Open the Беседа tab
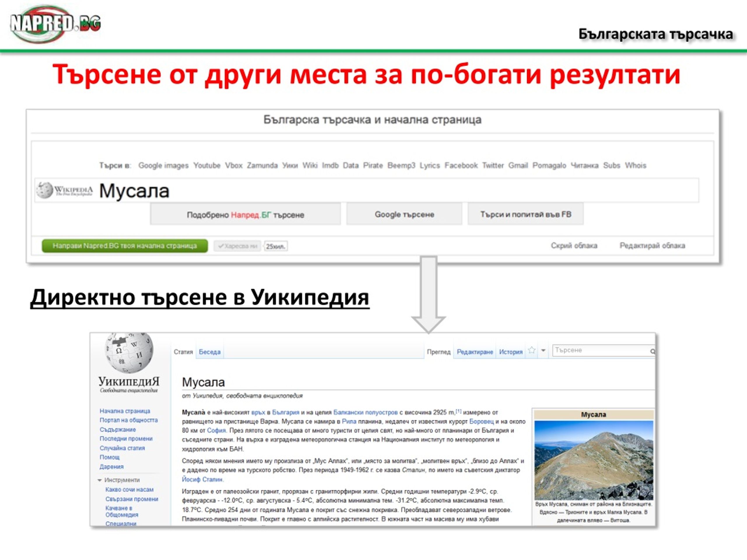 click(210, 352)
